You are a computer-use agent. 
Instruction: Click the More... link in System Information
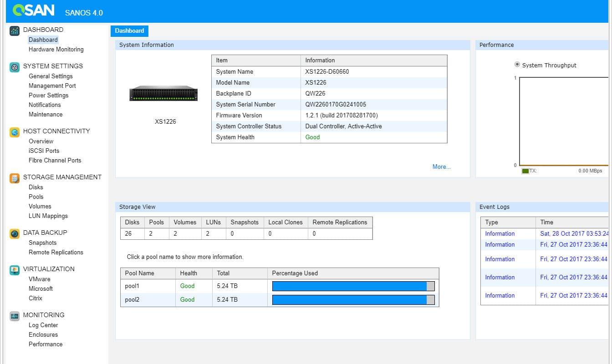coord(442,167)
